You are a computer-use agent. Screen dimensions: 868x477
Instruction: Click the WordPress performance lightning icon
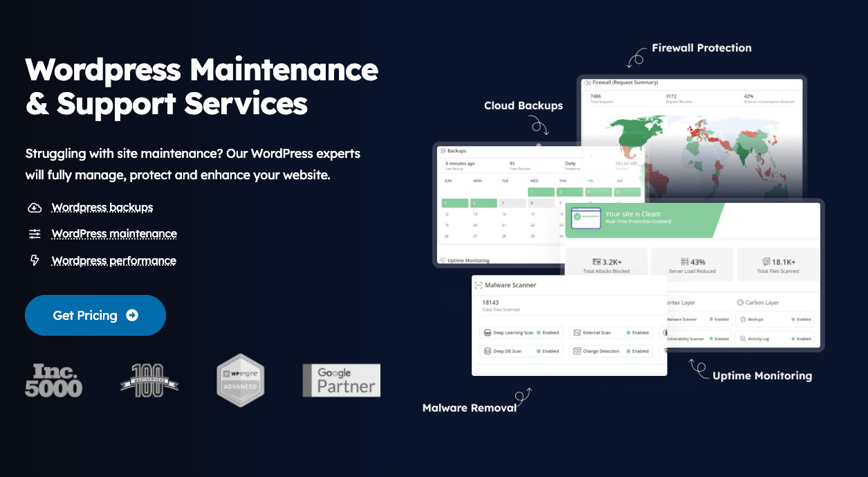point(35,260)
